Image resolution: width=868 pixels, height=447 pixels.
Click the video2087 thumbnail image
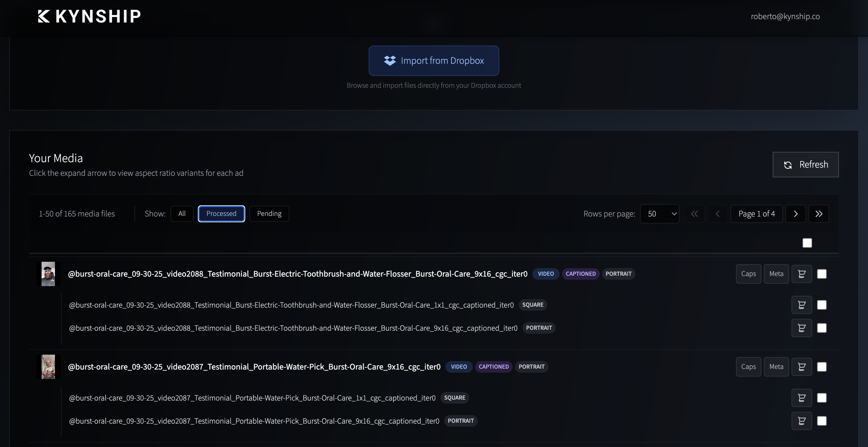[49, 367]
